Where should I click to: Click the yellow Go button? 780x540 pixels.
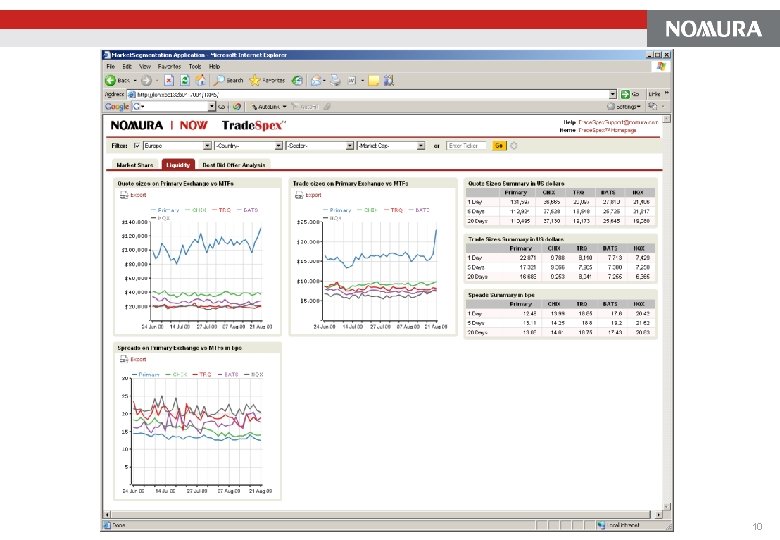point(499,146)
